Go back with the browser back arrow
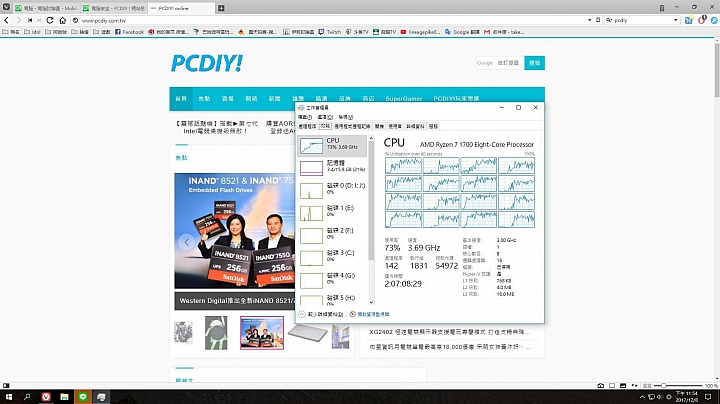Image resolution: width=720 pixels, height=404 pixels. pyautogui.click(x=6, y=20)
